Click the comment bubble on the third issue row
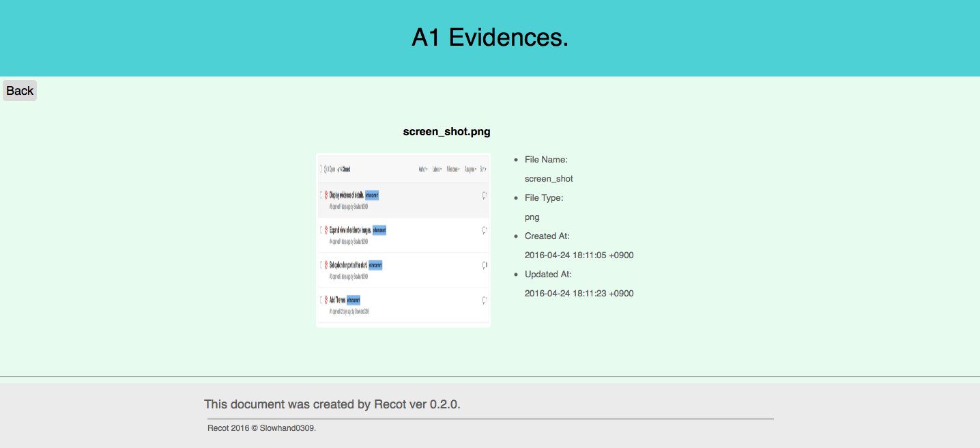Image resolution: width=980 pixels, height=448 pixels. pyautogui.click(x=485, y=265)
